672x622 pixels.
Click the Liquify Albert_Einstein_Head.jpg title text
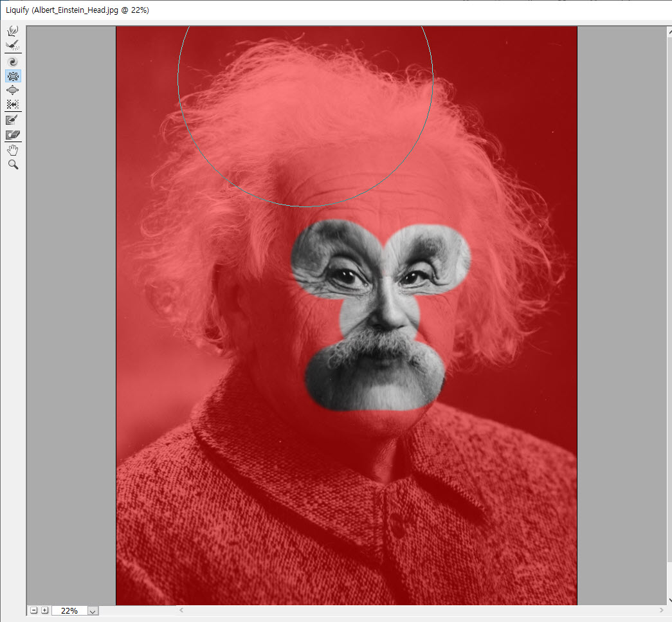(x=78, y=10)
